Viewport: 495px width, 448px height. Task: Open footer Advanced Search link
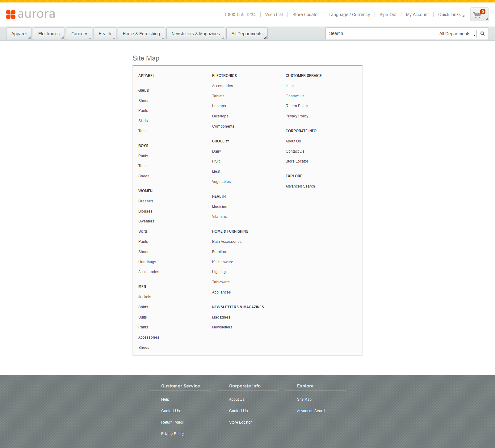pyautogui.click(x=312, y=411)
